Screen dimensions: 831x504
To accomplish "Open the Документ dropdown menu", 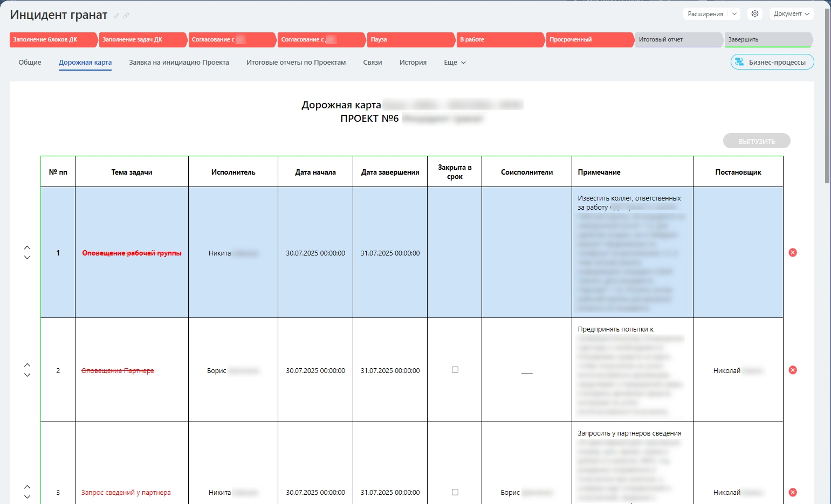I will [x=791, y=13].
